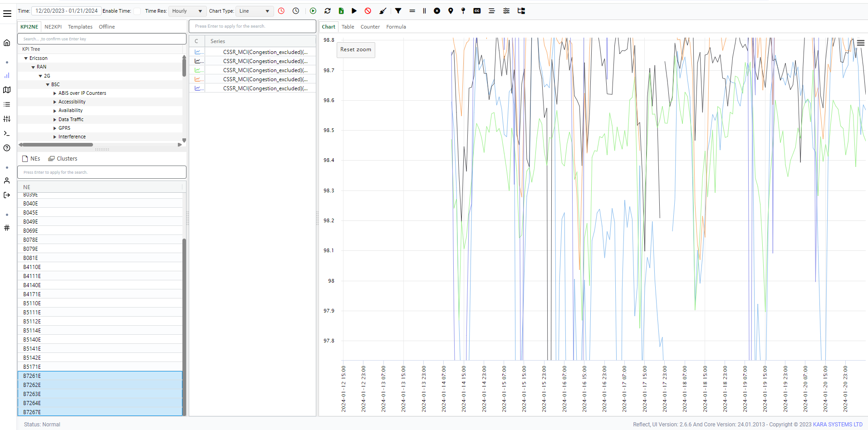Open the hamburger main menu
Image resolution: width=868 pixels, height=430 pixels.
(7, 14)
